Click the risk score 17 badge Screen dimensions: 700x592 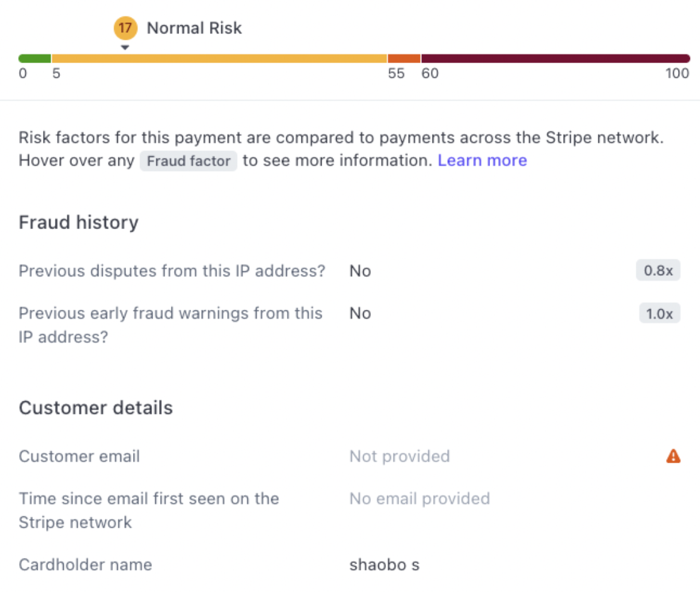tap(125, 28)
